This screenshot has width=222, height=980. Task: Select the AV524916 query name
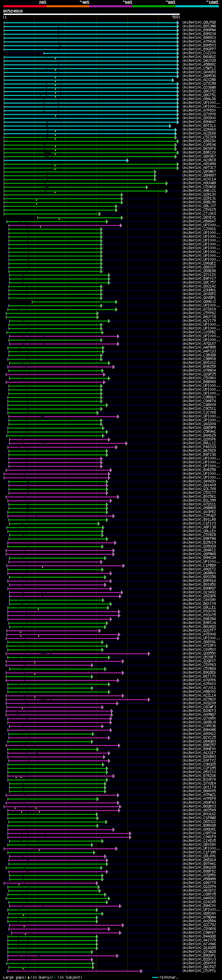13,11
